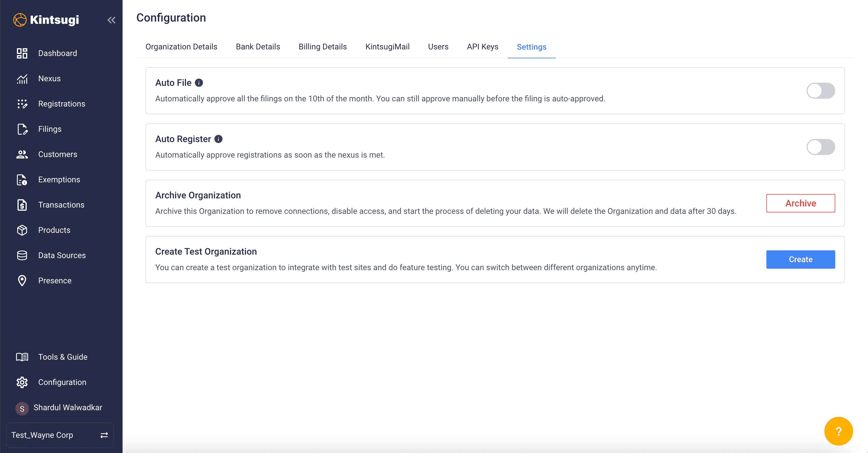Click the Auto File info icon
The width and height of the screenshot is (868, 453).
[x=199, y=83]
